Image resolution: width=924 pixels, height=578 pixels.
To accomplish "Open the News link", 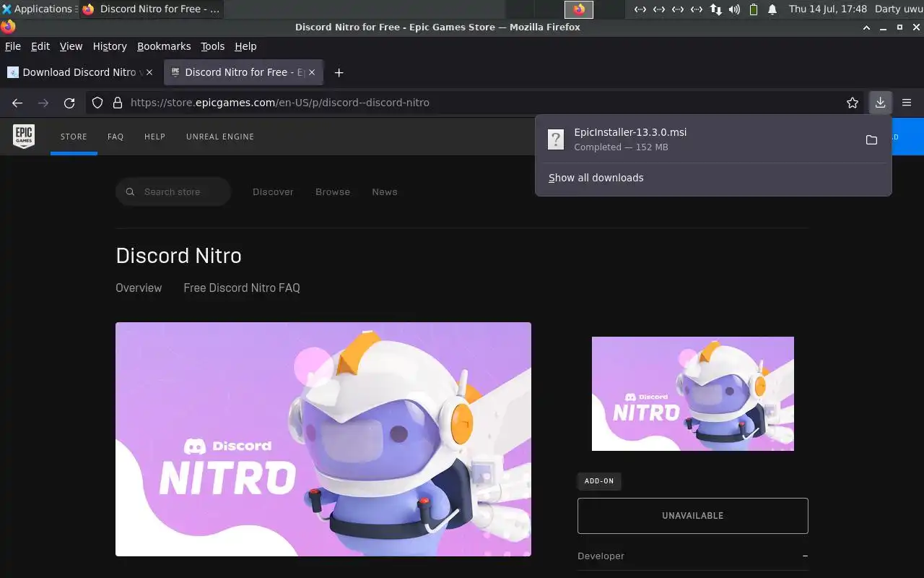I will pos(385,192).
